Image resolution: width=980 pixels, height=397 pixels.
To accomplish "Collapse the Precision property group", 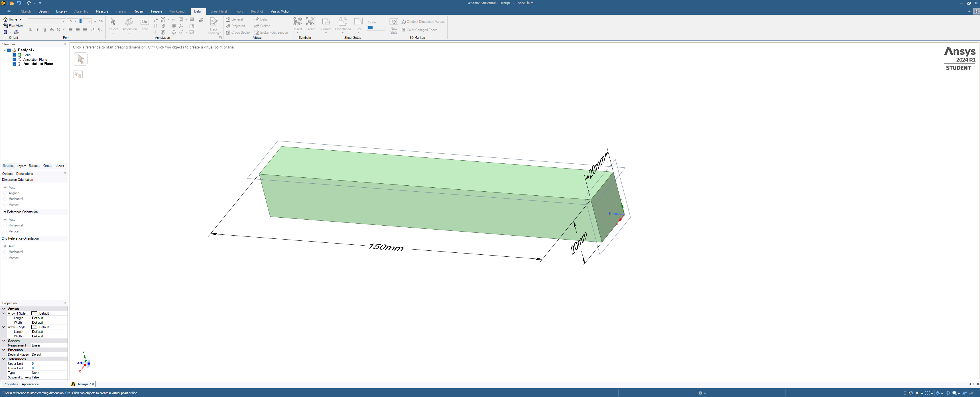I will pos(4,350).
